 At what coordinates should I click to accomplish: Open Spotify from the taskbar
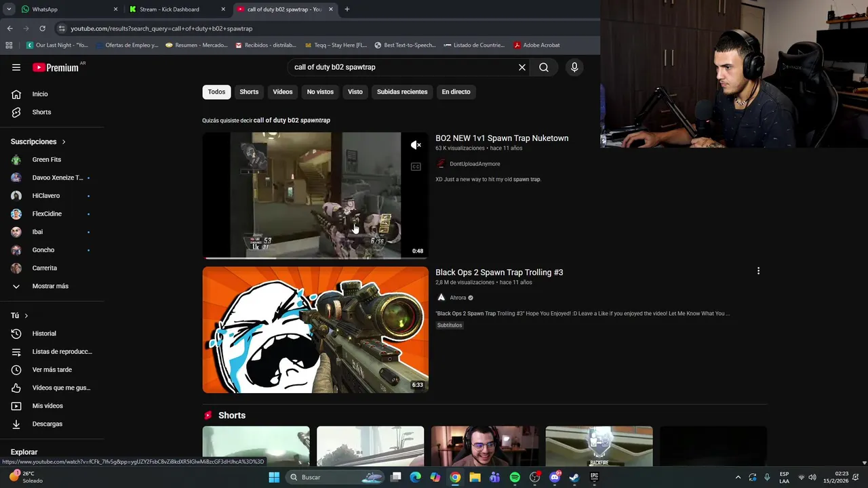click(x=515, y=477)
